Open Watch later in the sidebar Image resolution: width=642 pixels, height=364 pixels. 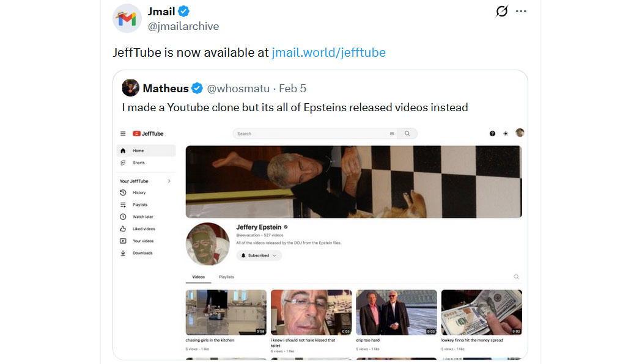click(142, 217)
